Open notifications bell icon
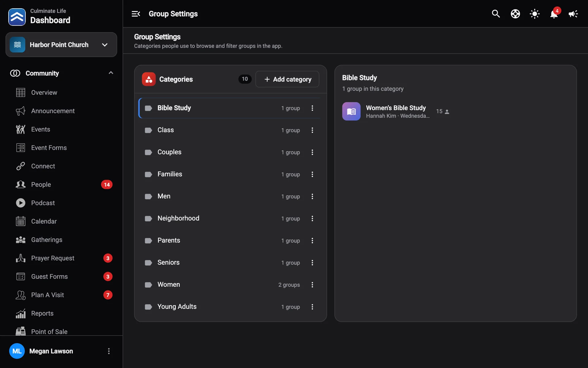The width and height of the screenshot is (588, 368). coord(554,14)
